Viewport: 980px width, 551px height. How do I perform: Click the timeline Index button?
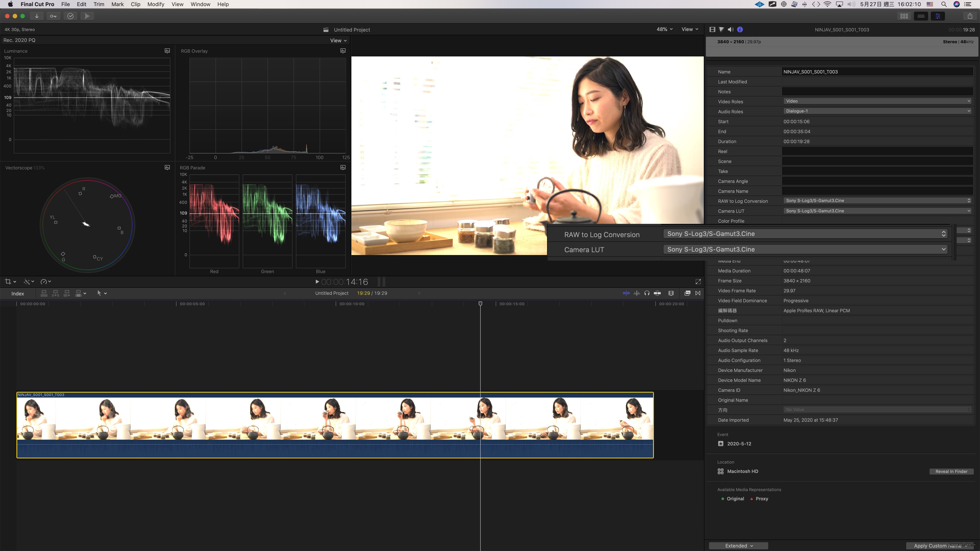17,293
